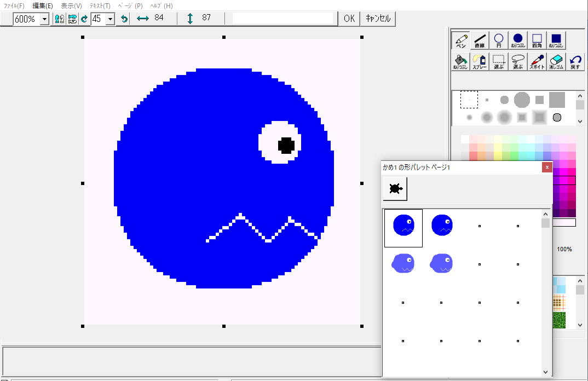Pick the outlined magenta color swatch
The width and height of the screenshot is (588, 381).
click(x=564, y=181)
